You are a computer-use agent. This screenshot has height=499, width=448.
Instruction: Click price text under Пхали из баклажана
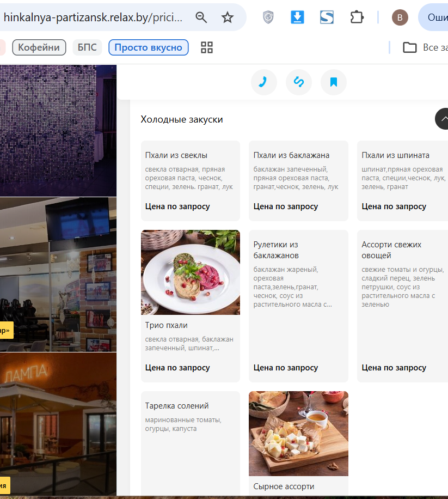[286, 206]
